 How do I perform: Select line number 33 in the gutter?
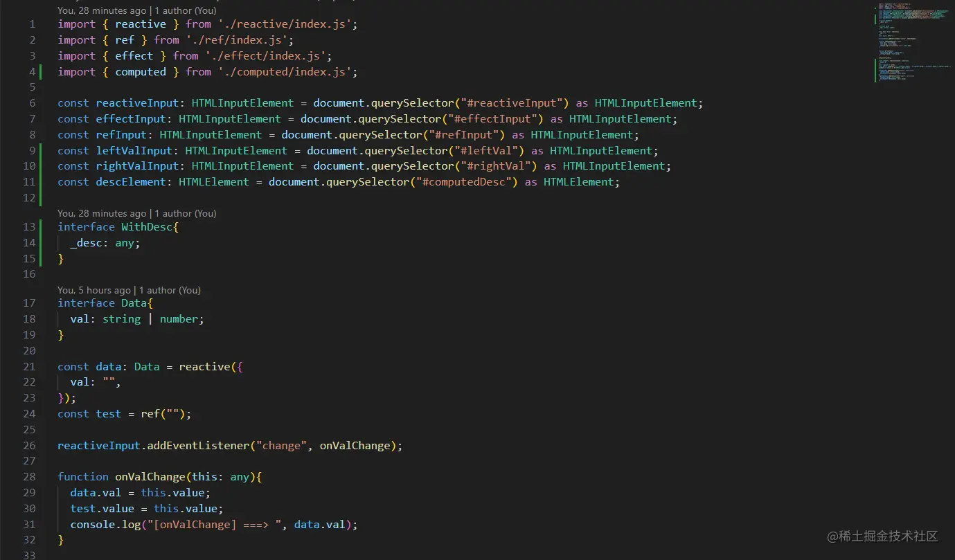tap(29, 556)
